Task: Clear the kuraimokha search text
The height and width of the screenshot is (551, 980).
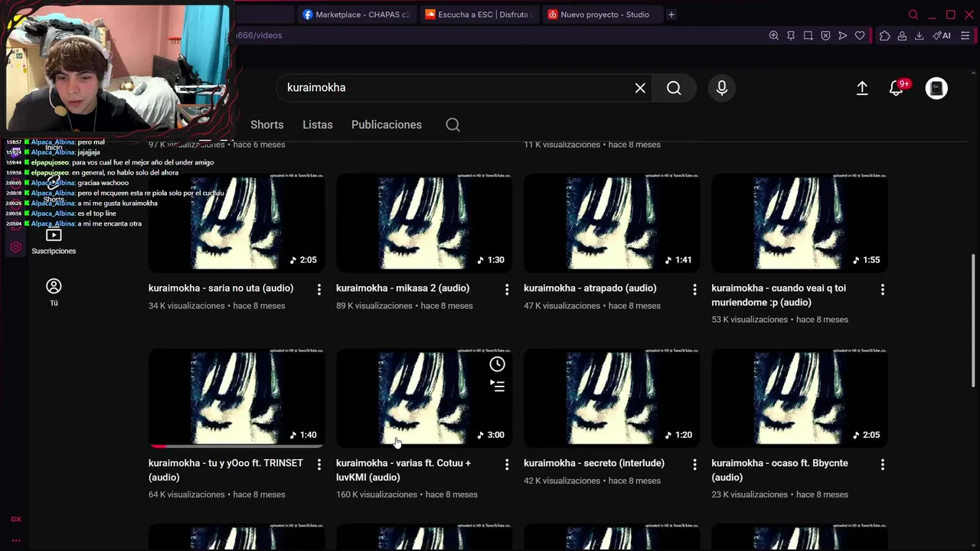Action: click(640, 88)
